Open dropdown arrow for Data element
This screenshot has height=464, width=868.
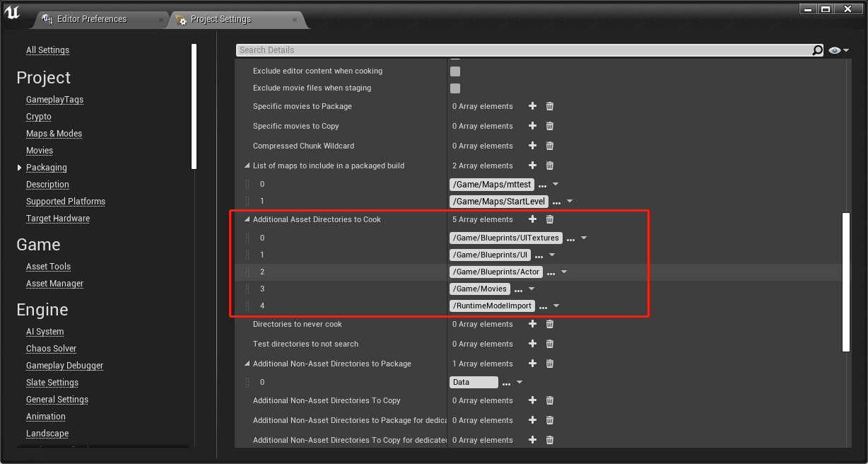520,383
